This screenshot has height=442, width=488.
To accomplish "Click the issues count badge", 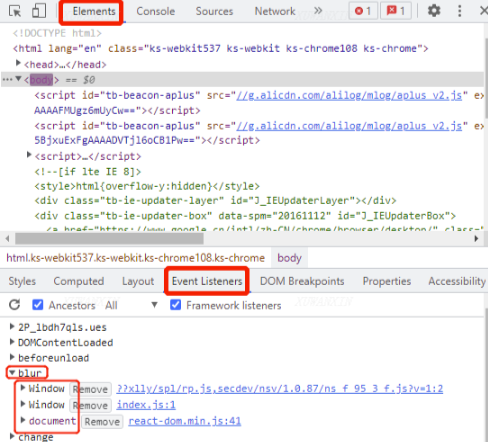I will coord(396,11).
